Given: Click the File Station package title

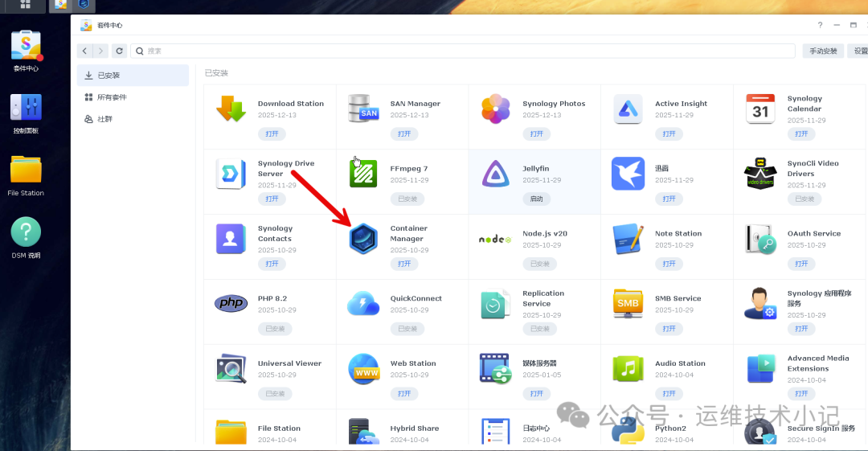Looking at the screenshot, I should [279, 428].
